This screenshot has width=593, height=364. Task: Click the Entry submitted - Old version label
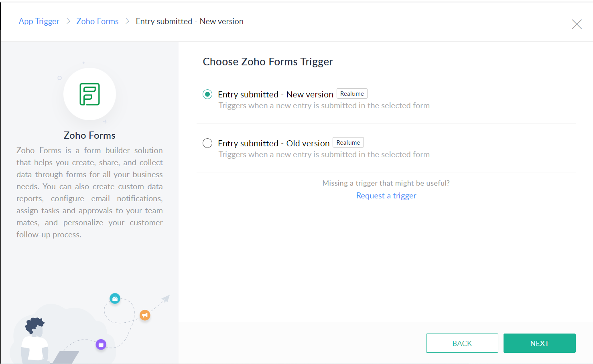click(x=274, y=143)
